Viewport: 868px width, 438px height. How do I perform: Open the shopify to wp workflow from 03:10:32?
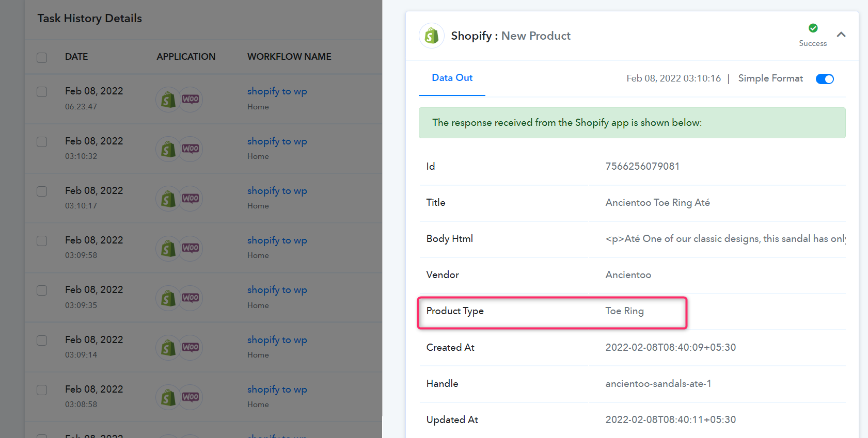tap(277, 141)
